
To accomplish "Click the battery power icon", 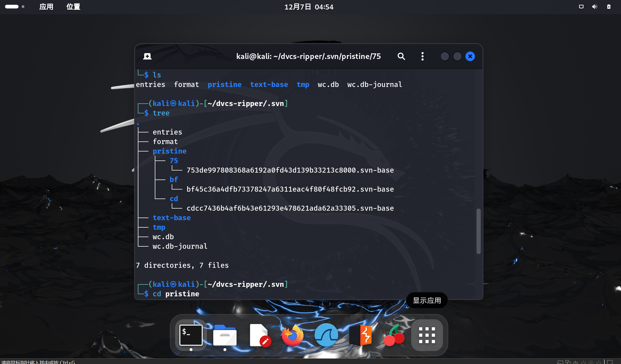I will coord(609,7).
